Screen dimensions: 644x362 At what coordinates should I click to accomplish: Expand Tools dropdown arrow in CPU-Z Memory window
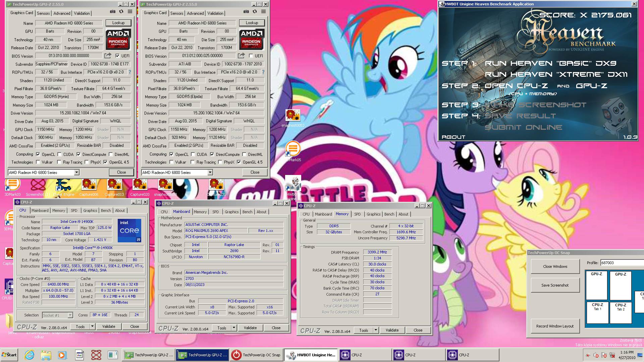click(376, 330)
